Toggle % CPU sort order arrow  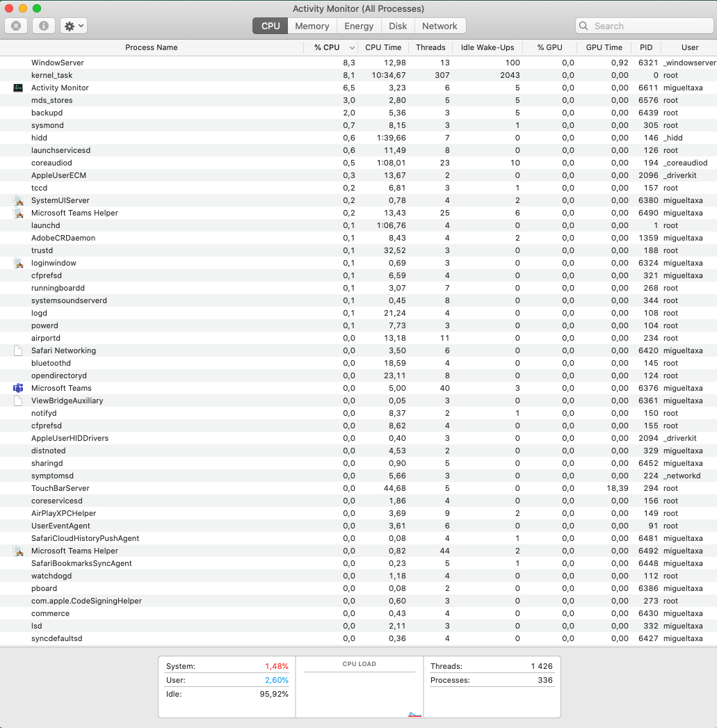pyautogui.click(x=352, y=48)
